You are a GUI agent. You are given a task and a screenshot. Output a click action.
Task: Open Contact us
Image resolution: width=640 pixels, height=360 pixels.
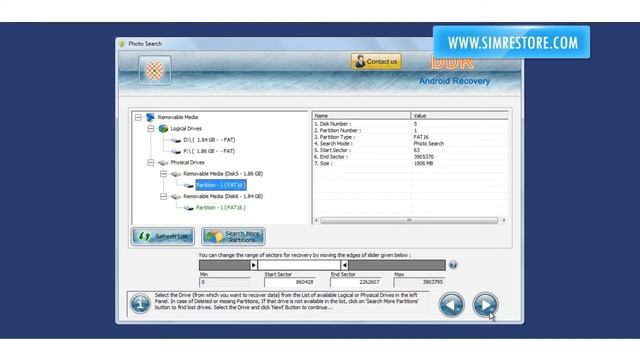pyautogui.click(x=376, y=62)
